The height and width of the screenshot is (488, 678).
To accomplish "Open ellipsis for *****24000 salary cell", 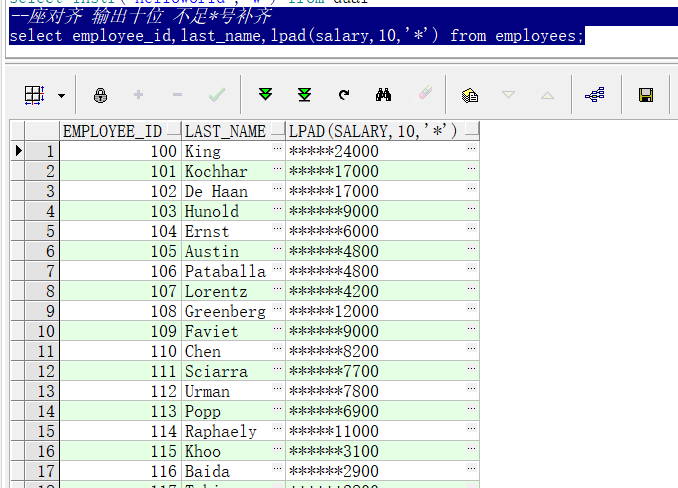I will coord(471,148).
